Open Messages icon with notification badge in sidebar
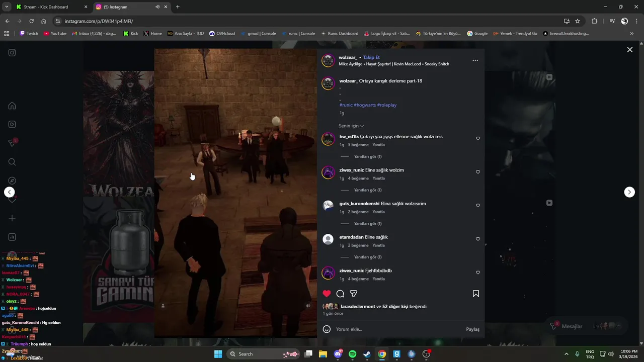This screenshot has height=362, width=644. click(x=13, y=143)
